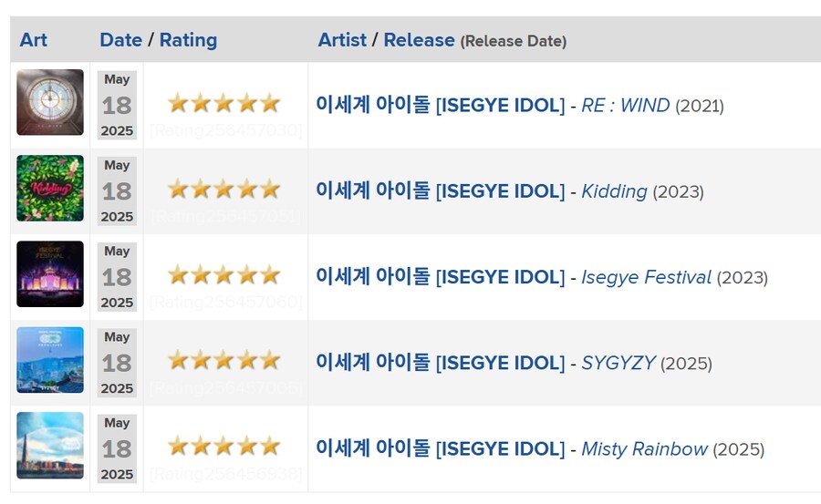Image resolution: width=821 pixels, height=504 pixels.
Task: Sort ratings by the Date header
Action: click(121, 40)
